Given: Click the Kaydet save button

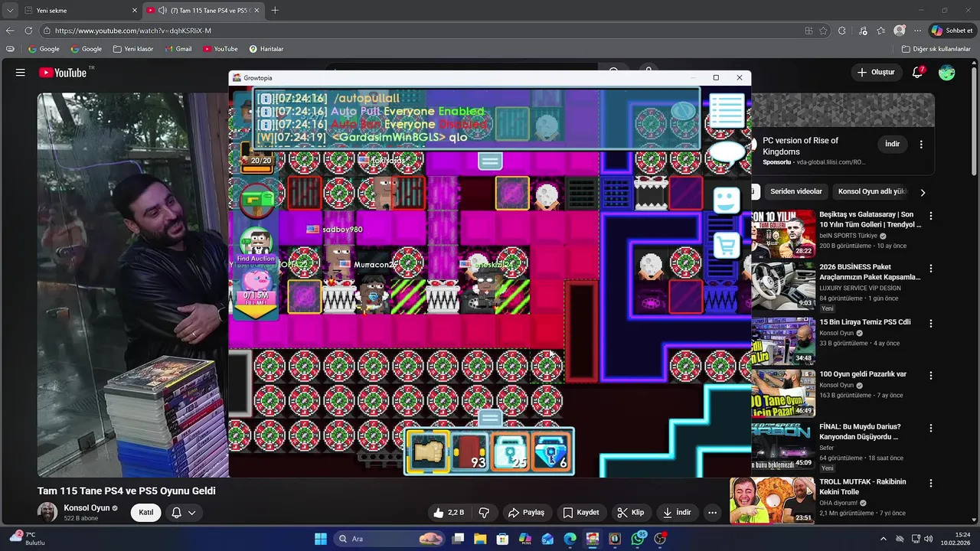Looking at the screenshot, I should [x=581, y=512].
